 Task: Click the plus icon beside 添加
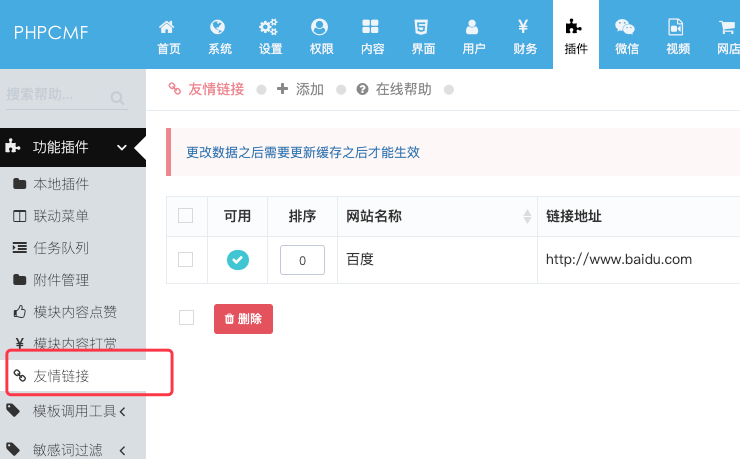point(282,89)
